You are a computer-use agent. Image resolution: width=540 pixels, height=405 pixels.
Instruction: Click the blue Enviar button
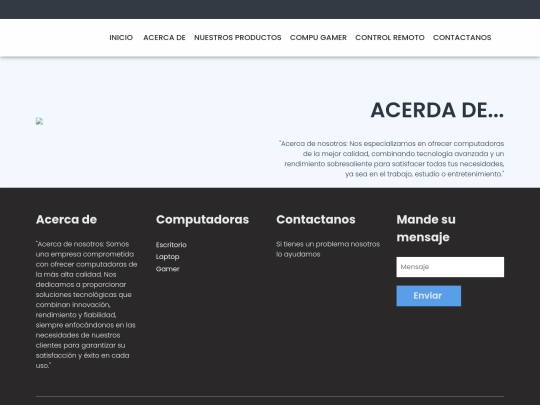tap(428, 296)
